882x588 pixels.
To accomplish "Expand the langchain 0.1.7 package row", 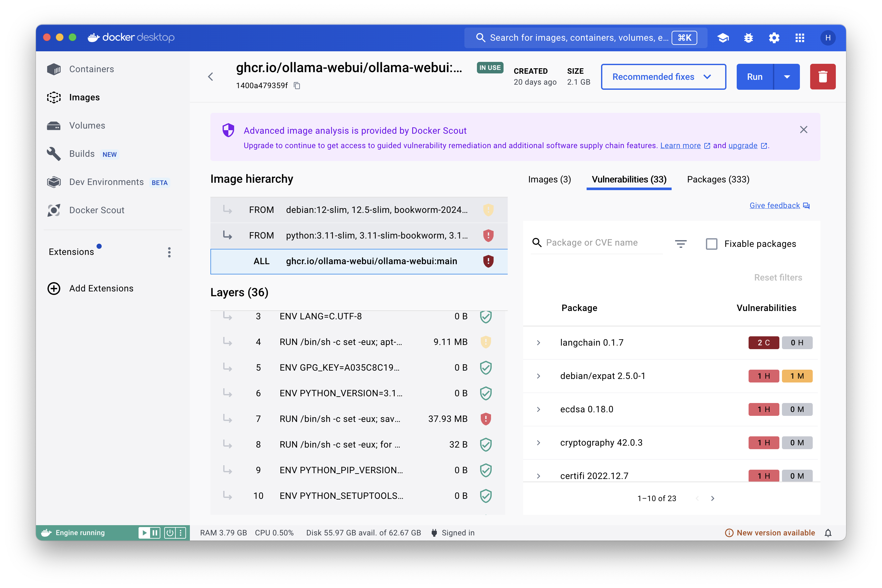I will coord(539,343).
